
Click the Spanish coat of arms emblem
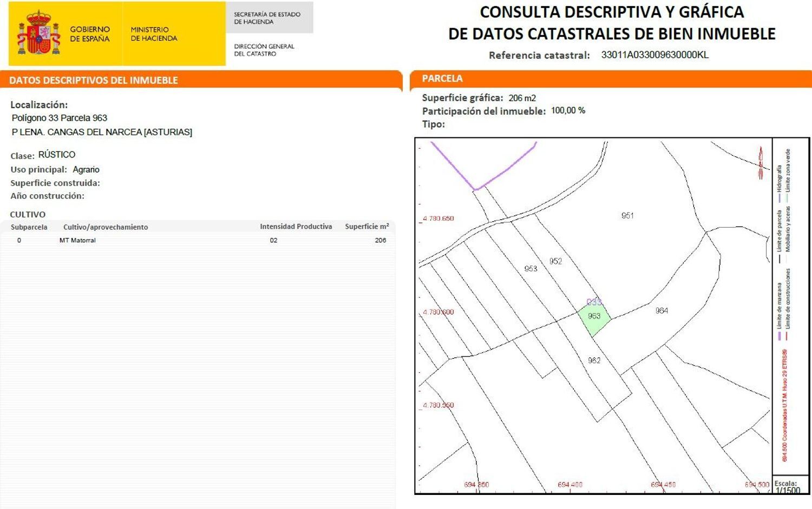click(38, 32)
